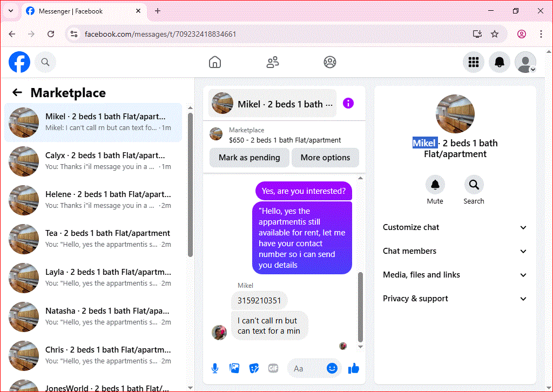553x392 pixels.
Task: Open the Calyx conversation
Action: pyautogui.click(x=93, y=161)
